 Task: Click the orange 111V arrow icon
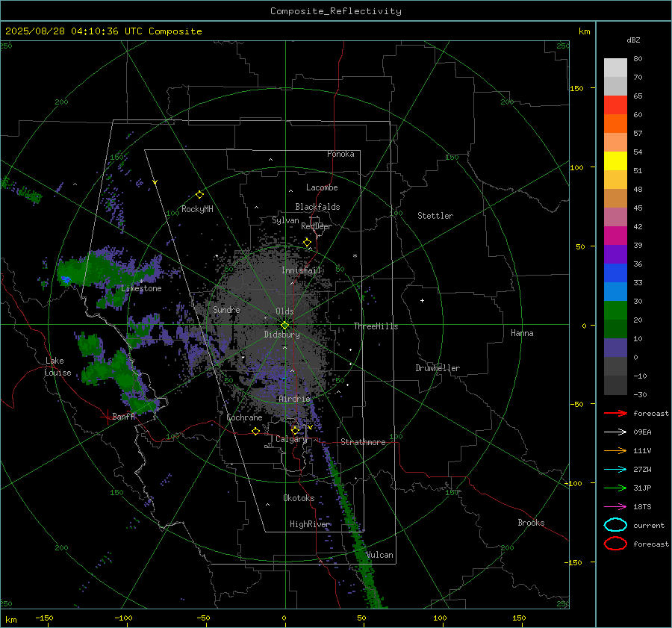tap(615, 450)
